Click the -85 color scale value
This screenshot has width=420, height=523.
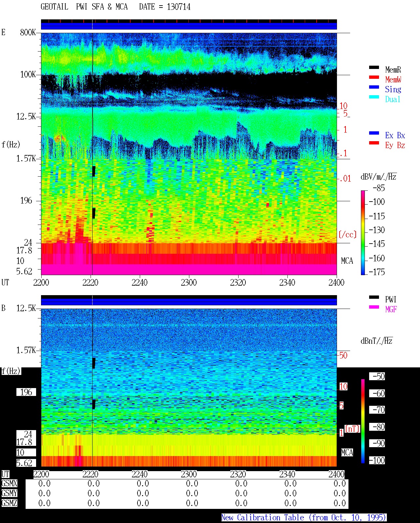coord(379,188)
